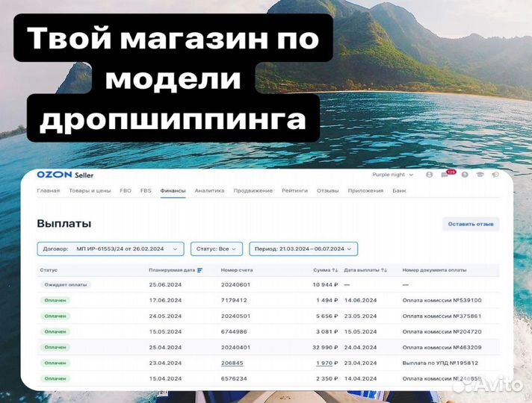Sort the Сумма column arrows
The width and height of the screenshot is (532, 403).
click(335, 270)
